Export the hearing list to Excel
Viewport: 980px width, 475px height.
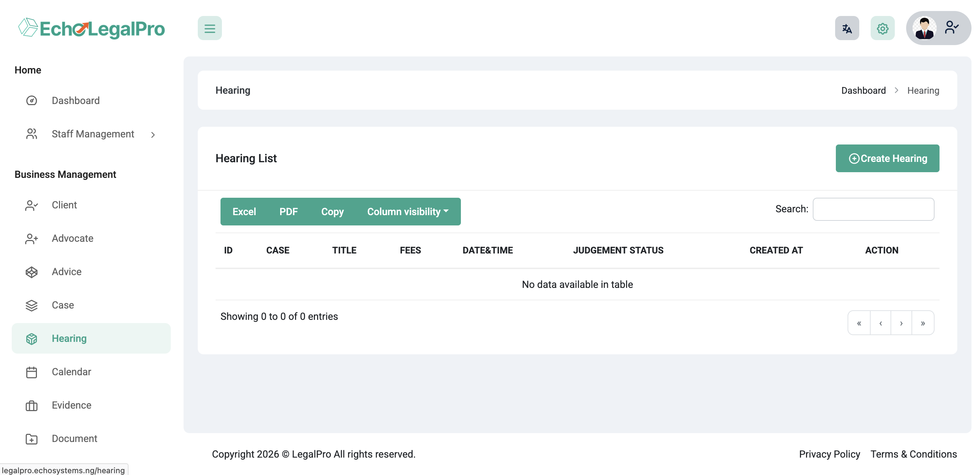244,212
